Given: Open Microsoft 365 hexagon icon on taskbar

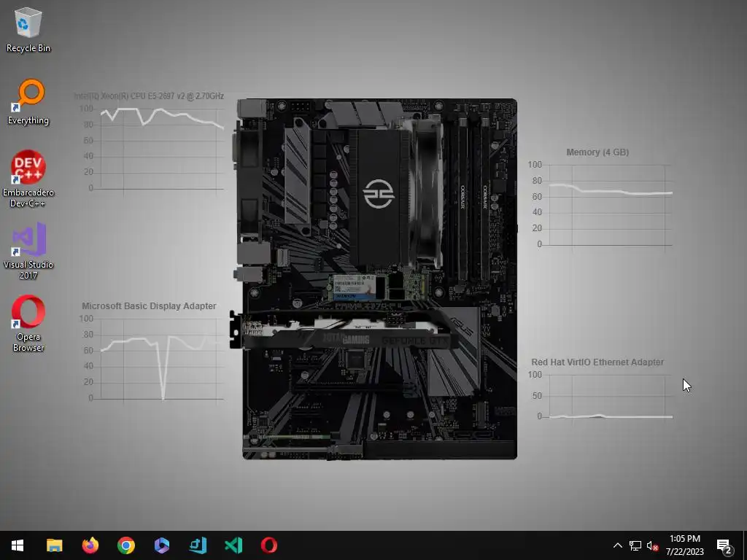Looking at the screenshot, I should coord(161,545).
